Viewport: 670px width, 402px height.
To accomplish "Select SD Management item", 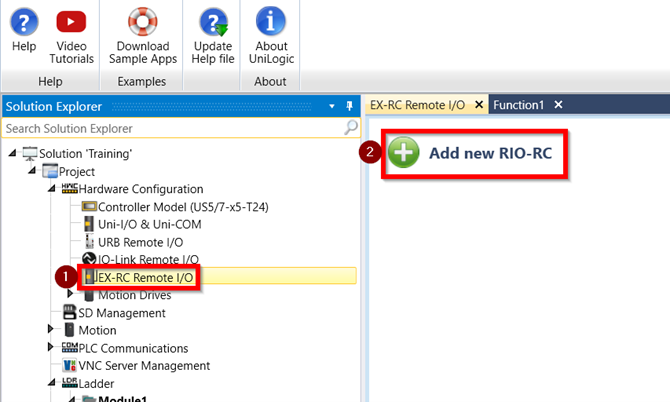I will [122, 313].
